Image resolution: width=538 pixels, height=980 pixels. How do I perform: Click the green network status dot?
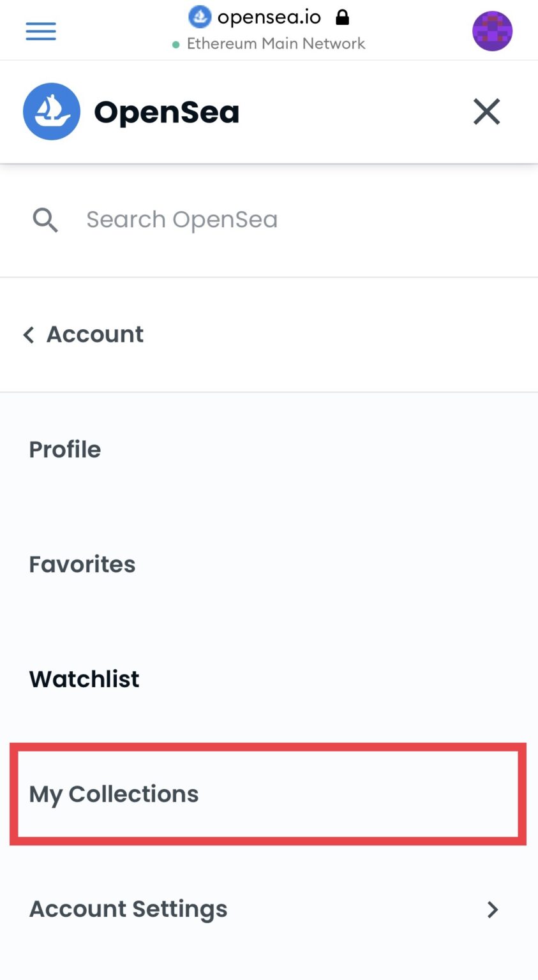pyautogui.click(x=176, y=45)
